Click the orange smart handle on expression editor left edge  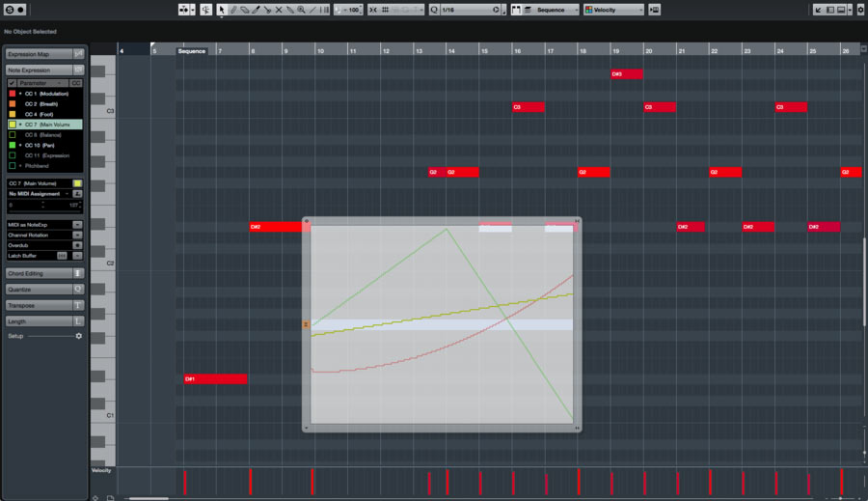point(306,324)
